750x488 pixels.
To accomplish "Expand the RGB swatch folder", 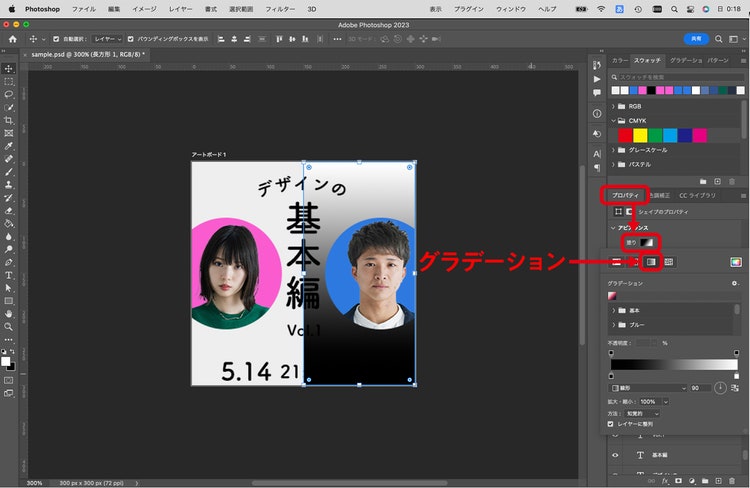I will click(613, 107).
